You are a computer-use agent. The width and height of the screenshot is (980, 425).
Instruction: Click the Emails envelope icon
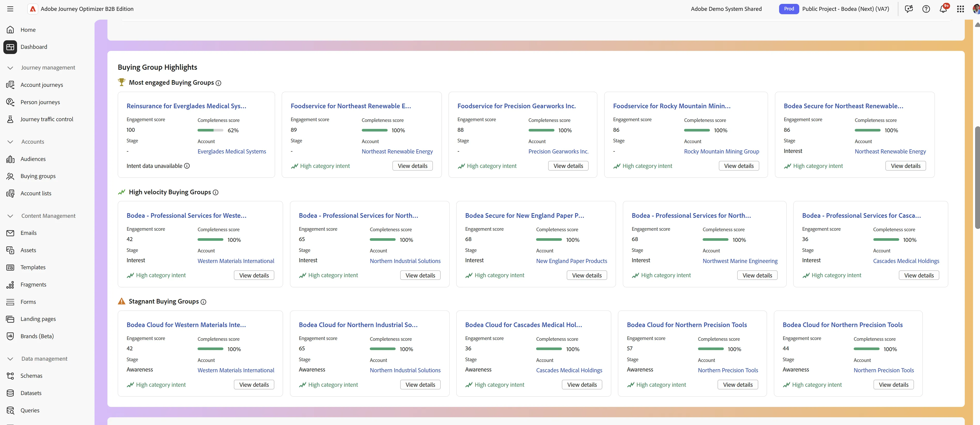pos(10,233)
